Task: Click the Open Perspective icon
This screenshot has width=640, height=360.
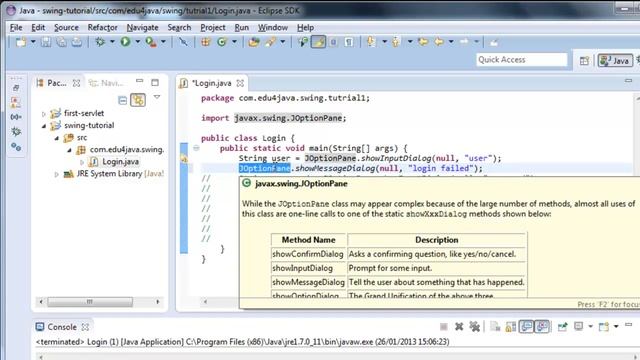Action: tap(584, 61)
